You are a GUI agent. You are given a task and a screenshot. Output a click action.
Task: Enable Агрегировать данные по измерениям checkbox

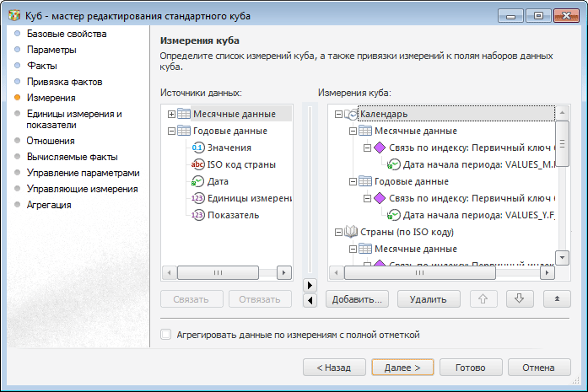coord(166,335)
